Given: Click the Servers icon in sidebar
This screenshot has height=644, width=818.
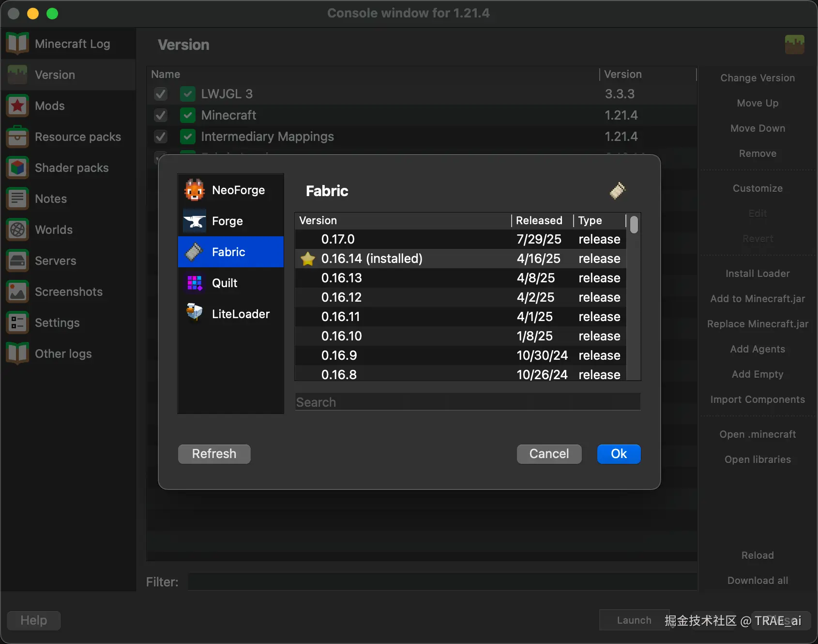Looking at the screenshot, I should [x=17, y=261].
